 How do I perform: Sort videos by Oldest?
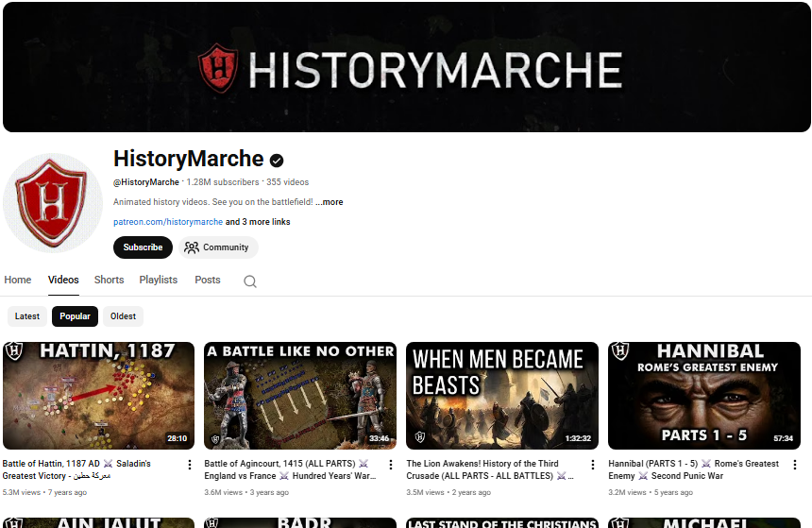123,316
